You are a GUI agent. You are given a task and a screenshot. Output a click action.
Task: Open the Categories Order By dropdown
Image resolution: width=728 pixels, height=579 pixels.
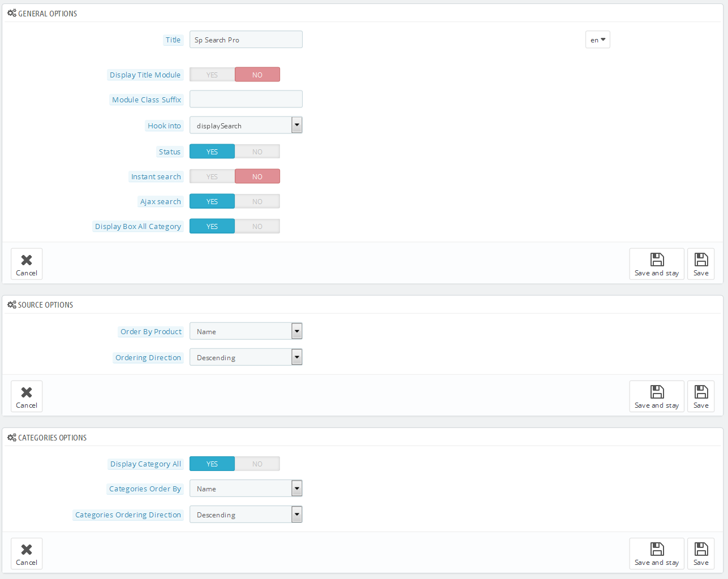tap(246, 488)
